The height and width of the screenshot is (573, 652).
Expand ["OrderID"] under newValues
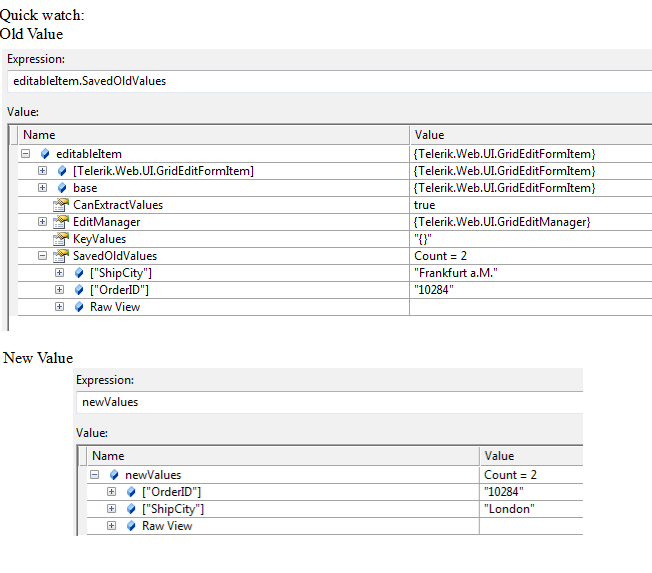pyautogui.click(x=111, y=492)
